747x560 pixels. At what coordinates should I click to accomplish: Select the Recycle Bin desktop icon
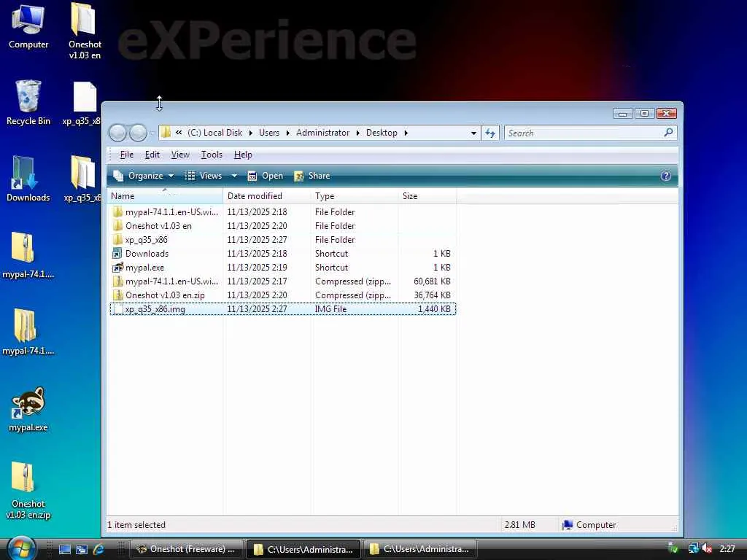(28, 102)
